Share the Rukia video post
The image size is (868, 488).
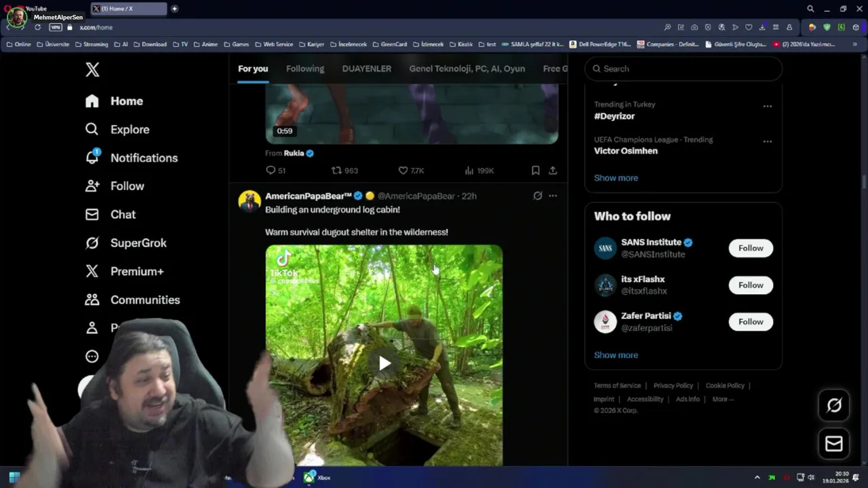tap(553, 170)
